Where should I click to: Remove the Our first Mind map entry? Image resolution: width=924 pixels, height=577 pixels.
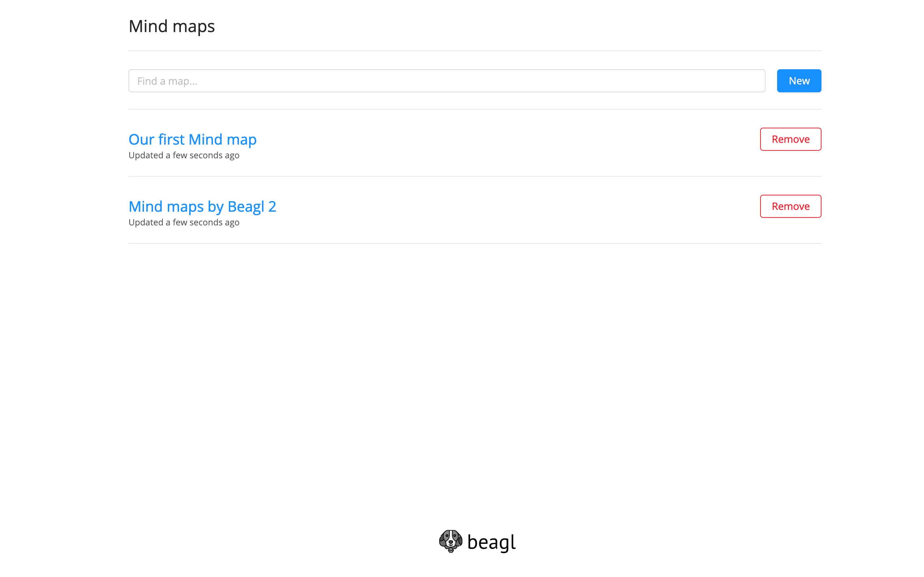tap(791, 139)
